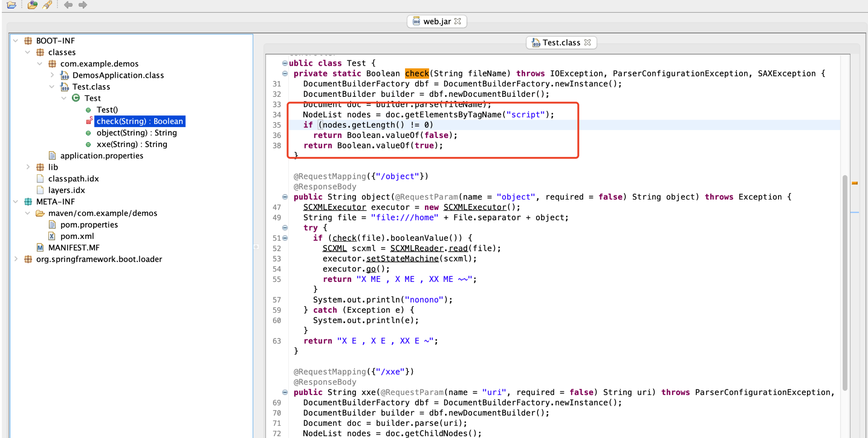Fold the xxe method in editor

(x=285, y=392)
